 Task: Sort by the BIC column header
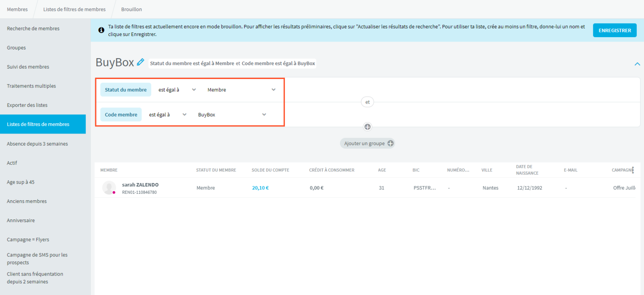pos(416,170)
